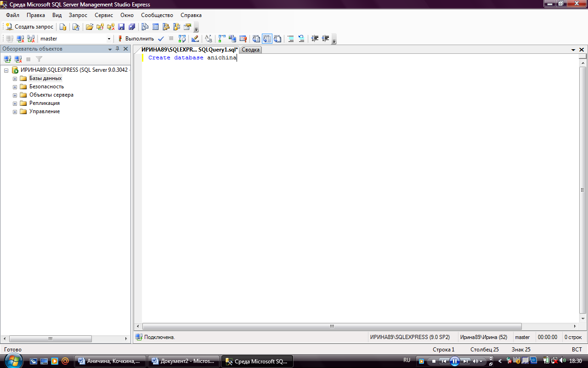Click the Disconnect icon in query toolbar

20,39
